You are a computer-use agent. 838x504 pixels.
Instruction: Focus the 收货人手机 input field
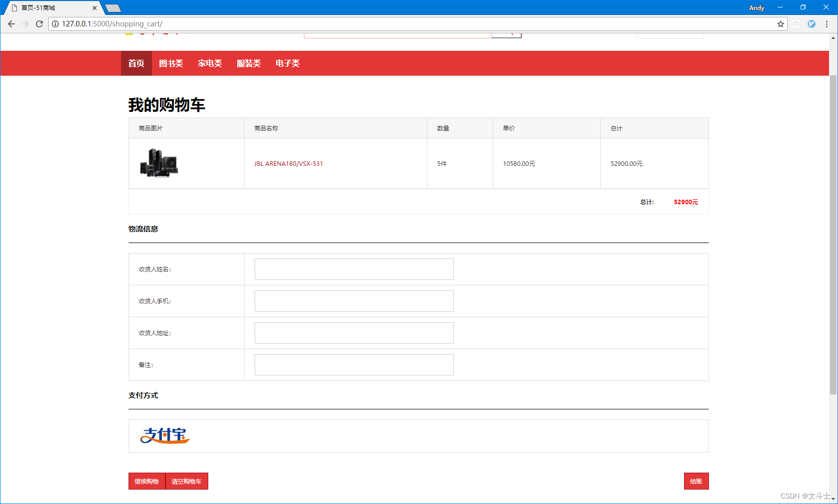click(x=354, y=301)
